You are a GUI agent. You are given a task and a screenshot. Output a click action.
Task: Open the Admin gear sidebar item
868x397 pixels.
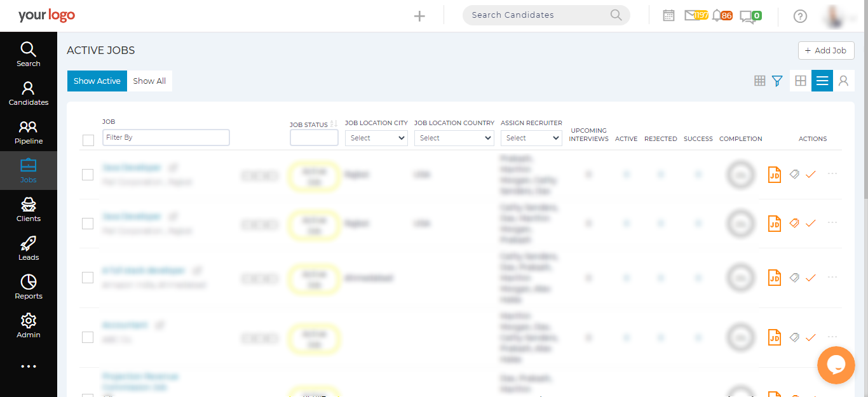click(29, 326)
